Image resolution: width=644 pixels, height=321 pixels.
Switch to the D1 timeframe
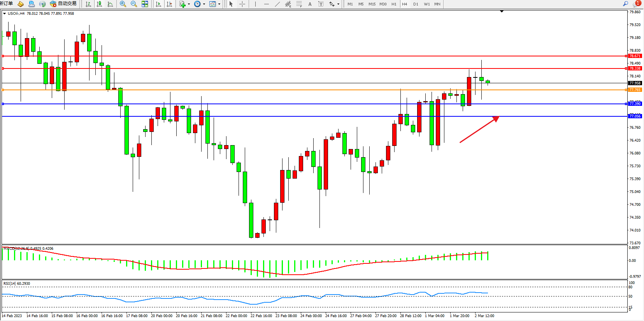coord(416,4)
